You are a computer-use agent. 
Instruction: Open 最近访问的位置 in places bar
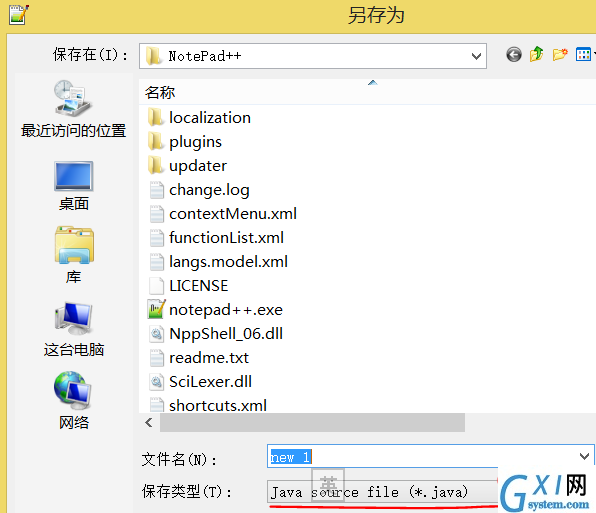[x=73, y=109]
